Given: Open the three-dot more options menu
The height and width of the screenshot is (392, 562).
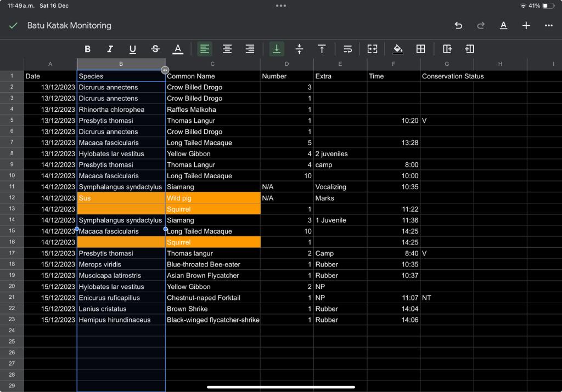Looking at the screenshot, I should coord(548,25).
